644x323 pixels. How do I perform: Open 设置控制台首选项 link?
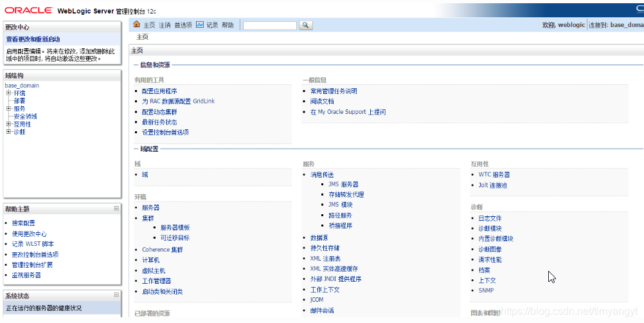pos(165,133)
